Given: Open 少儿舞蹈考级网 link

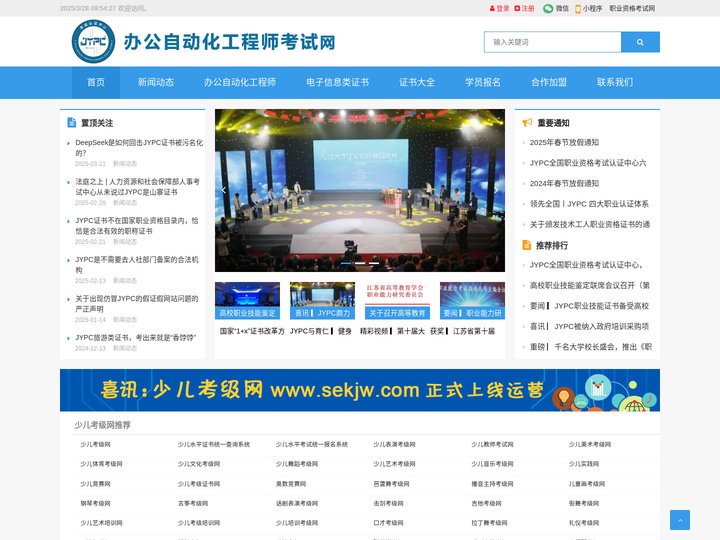Looking at the screenshot, I should [x=297, y=464].
